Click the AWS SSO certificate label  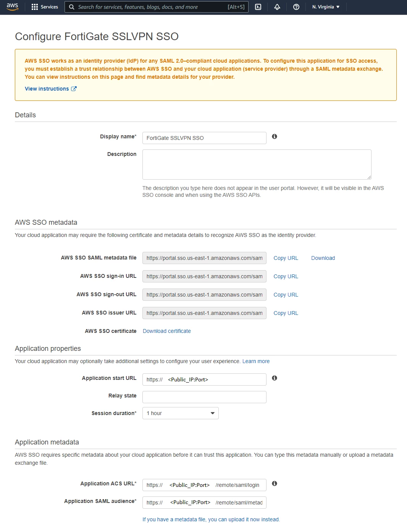coord(111,331)
